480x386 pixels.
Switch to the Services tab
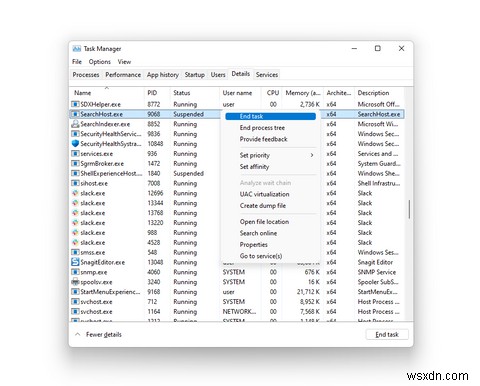[x=267, y=75]
